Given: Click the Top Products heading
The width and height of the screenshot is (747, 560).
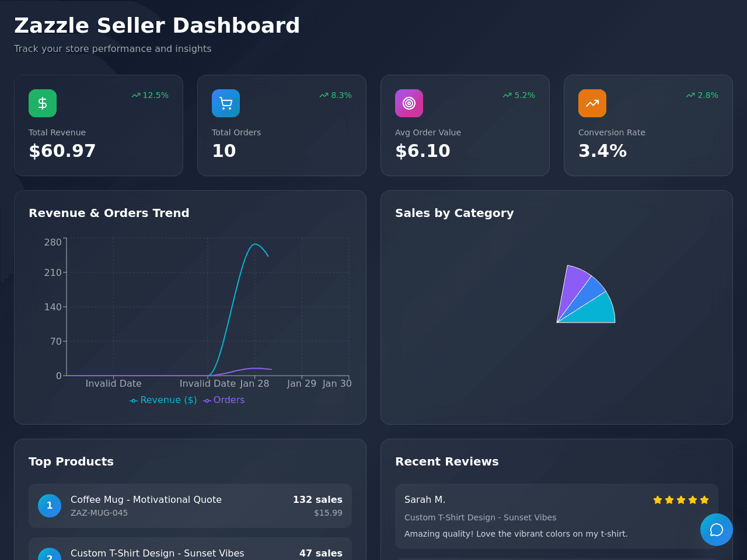Looking at the screenshot, I should [71, 461].
